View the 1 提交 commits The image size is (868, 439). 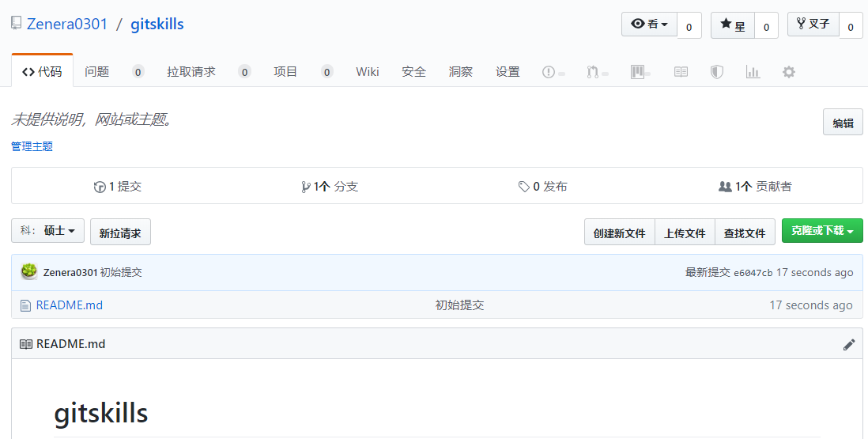(x=117, y=187)
